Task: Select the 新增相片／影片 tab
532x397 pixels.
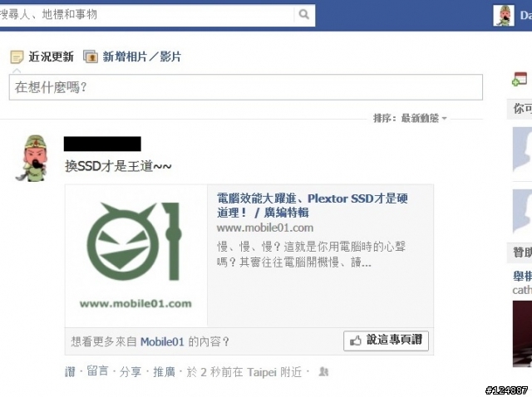Action: point(142,56)
